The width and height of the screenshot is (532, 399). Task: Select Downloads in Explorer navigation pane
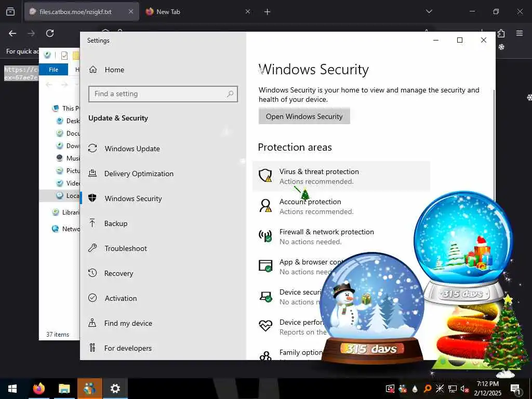(68, 145)
